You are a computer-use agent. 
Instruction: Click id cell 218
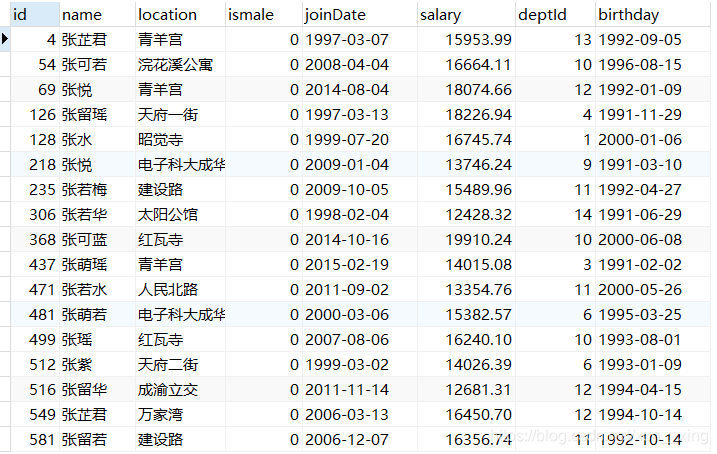[35, 165]
